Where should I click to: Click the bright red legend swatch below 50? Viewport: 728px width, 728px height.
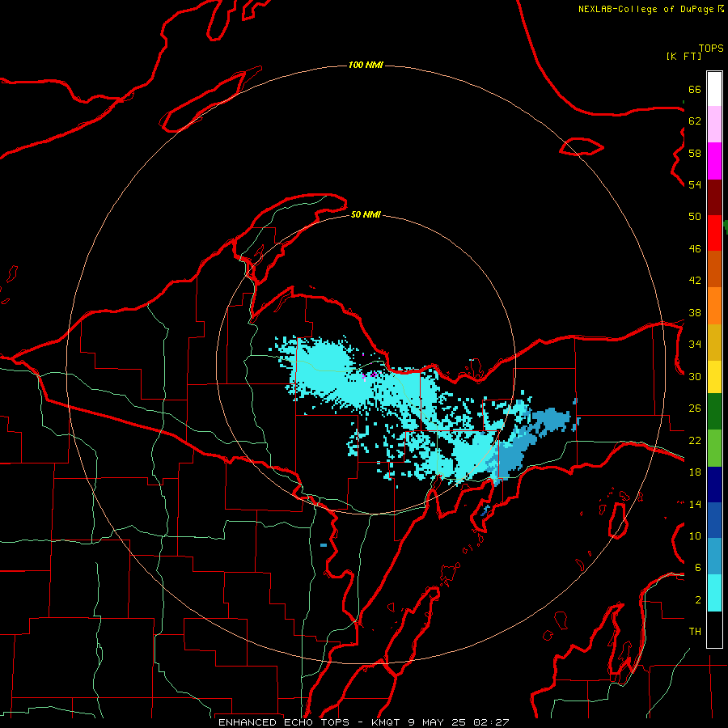pos(714,233)
